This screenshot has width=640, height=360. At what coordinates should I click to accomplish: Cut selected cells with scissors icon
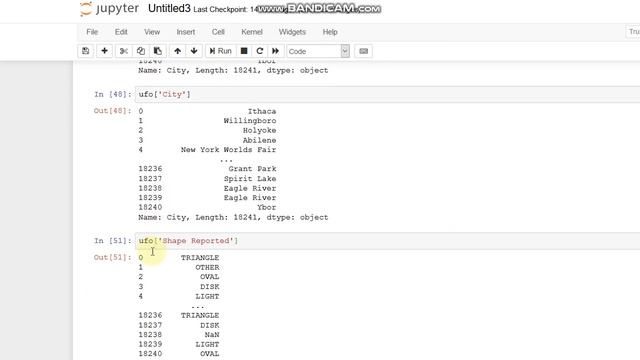tap(124, 51)
